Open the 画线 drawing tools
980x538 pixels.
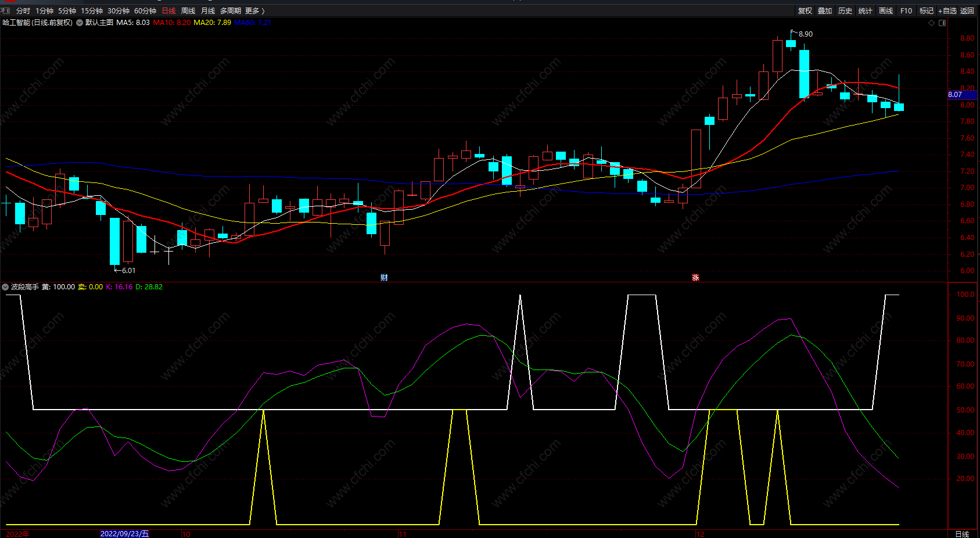[885, 11]
